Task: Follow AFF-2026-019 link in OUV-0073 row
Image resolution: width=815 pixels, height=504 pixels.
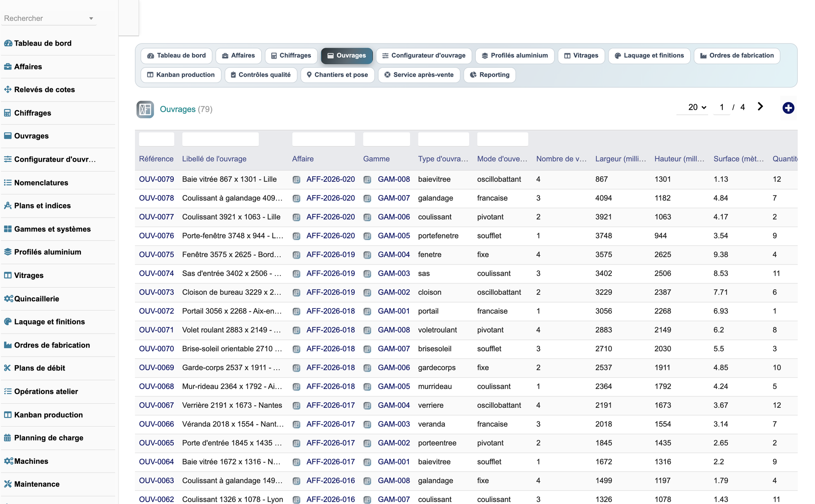Action: pyautogui.click(x=330, y=292)
